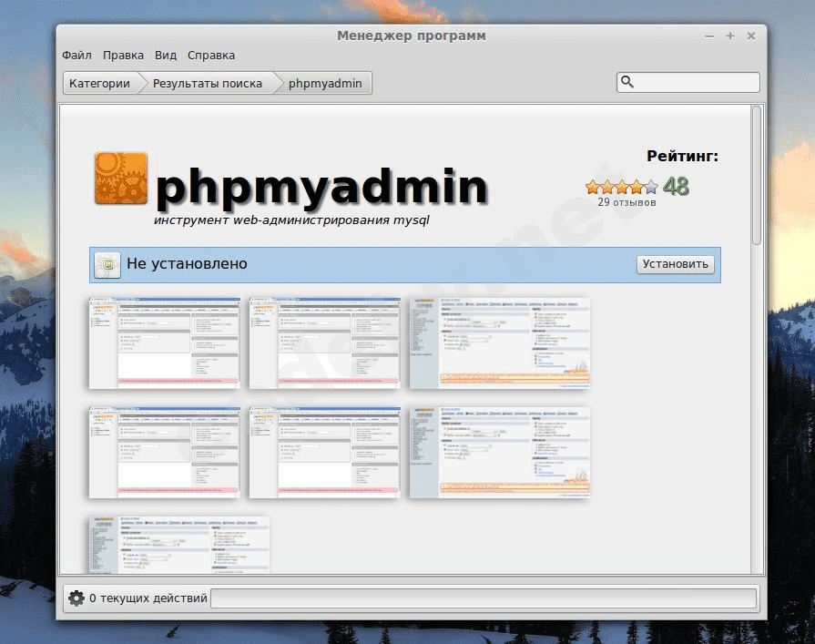
Task: Minimize the Менеджер программ window
Action: tap(709, 36)
